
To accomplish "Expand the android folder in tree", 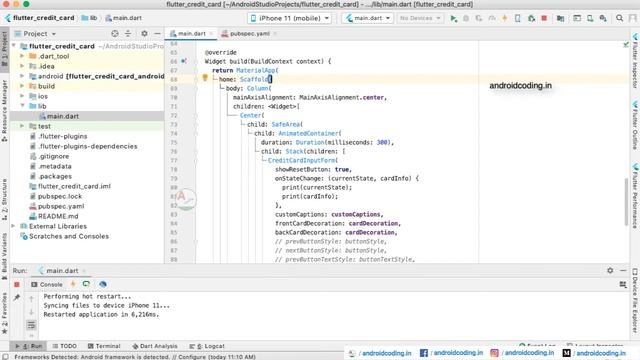I will (x=22, y=76).
